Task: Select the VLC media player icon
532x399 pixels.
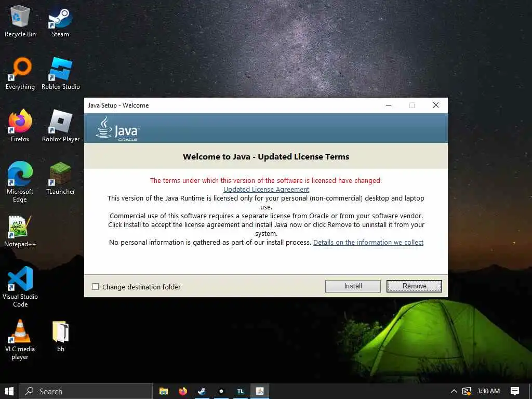Action: (20, 340)
